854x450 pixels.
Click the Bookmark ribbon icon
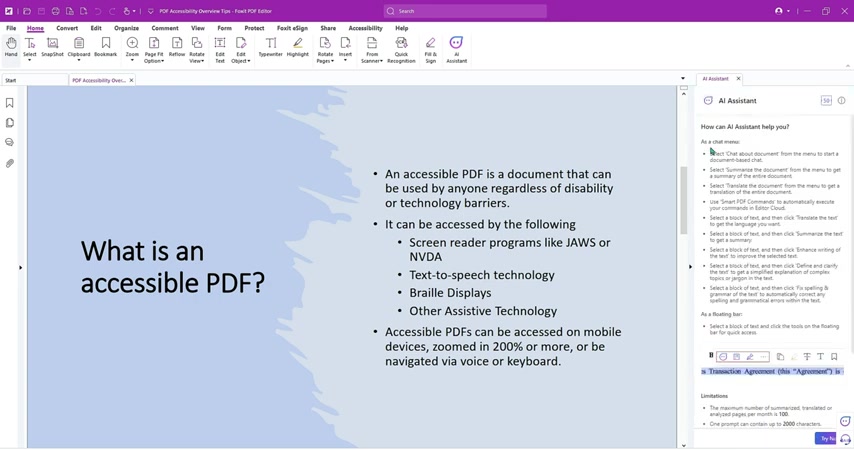click(106, 47)
